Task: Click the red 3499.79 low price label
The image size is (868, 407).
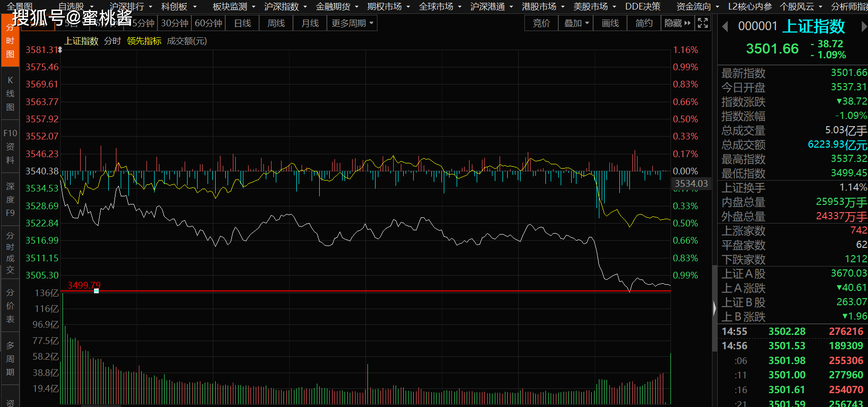Action: [x=84, y=285]
